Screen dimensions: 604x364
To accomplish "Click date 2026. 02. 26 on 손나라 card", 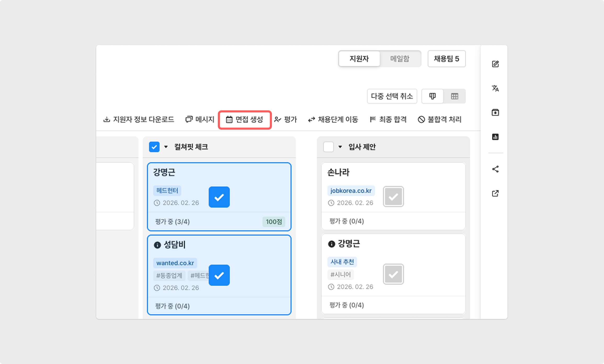I will [x=355, y=203].
